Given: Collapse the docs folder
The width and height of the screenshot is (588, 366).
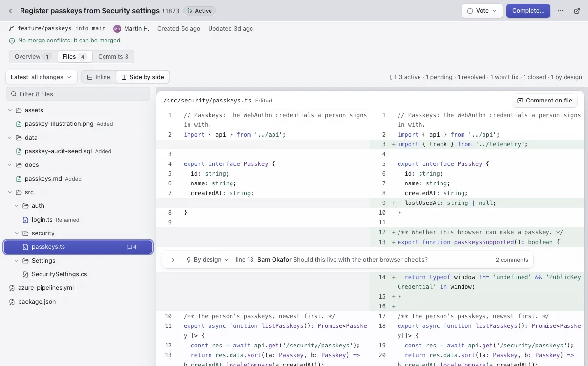Looking at the screenshot, I should [x=10, y=165].
